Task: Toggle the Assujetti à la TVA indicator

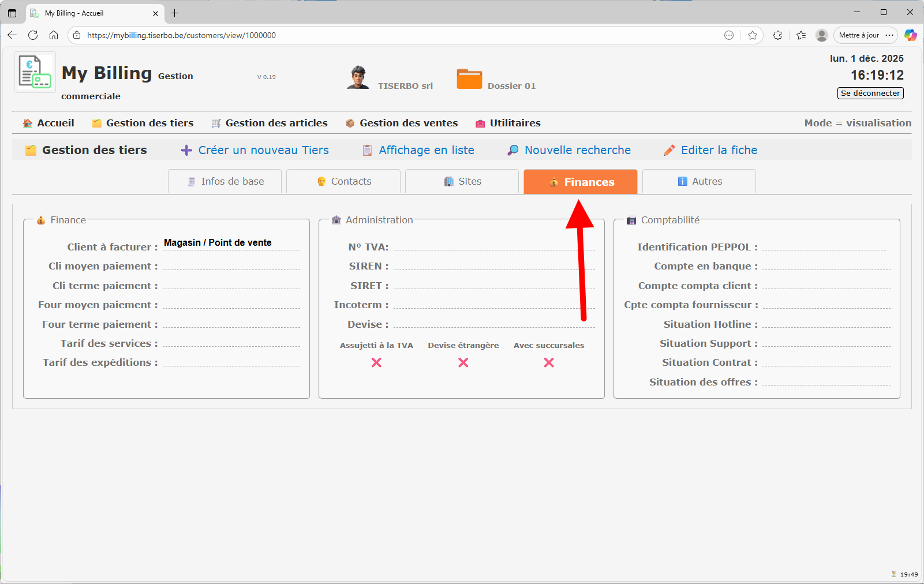Action: point(376,362)
